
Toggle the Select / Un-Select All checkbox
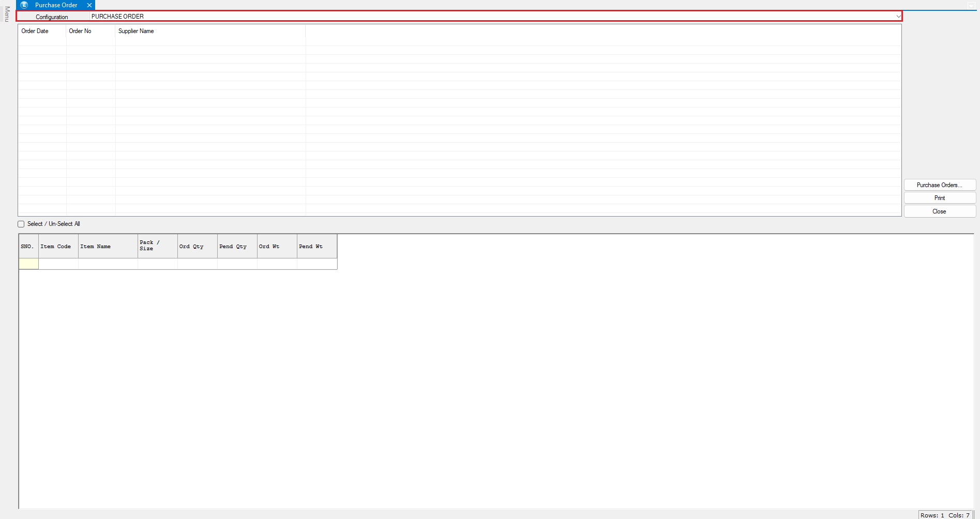(x=21, y=224)
